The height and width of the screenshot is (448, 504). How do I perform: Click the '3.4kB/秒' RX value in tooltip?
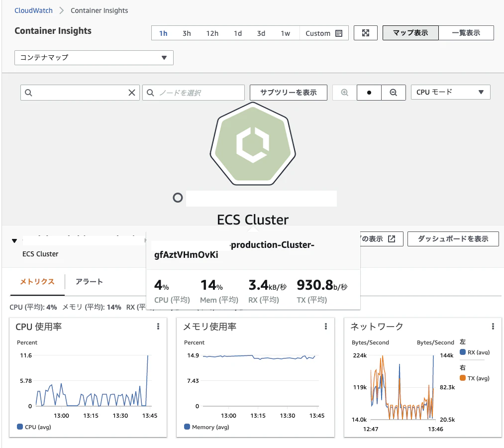[268, 285]
